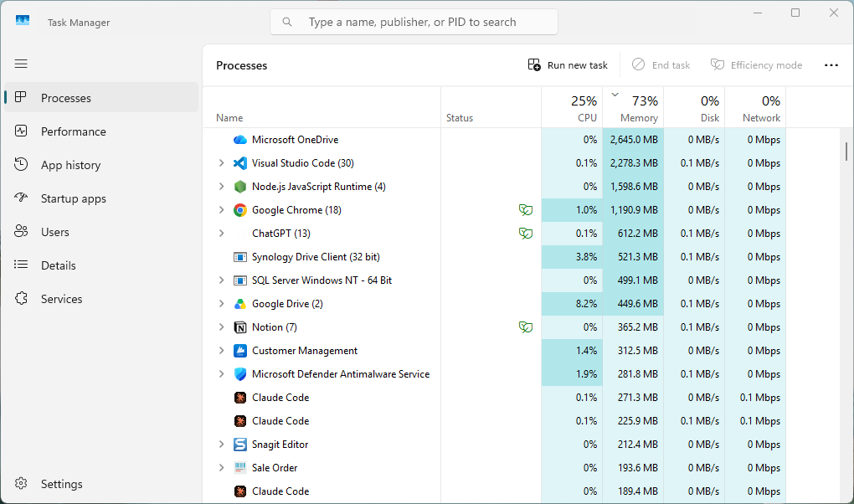The image size is (854, 504).
Task: Click the Visual Studio Code icon
Action: coord(240,163)
